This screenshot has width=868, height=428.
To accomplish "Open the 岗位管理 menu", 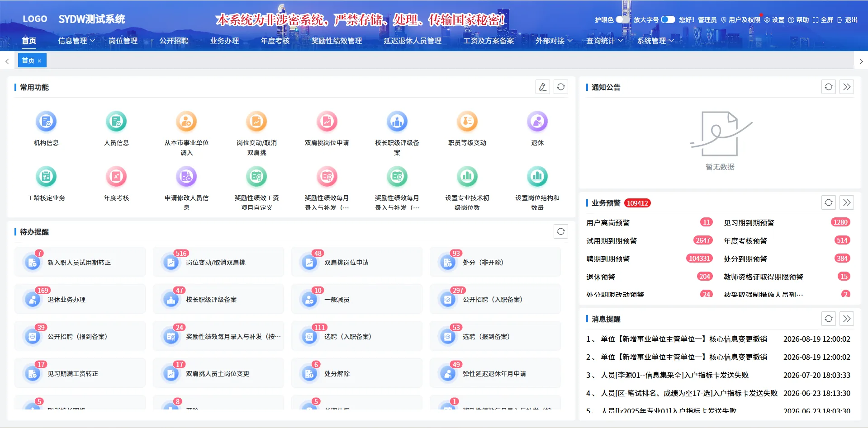I will tap(123, 41).
